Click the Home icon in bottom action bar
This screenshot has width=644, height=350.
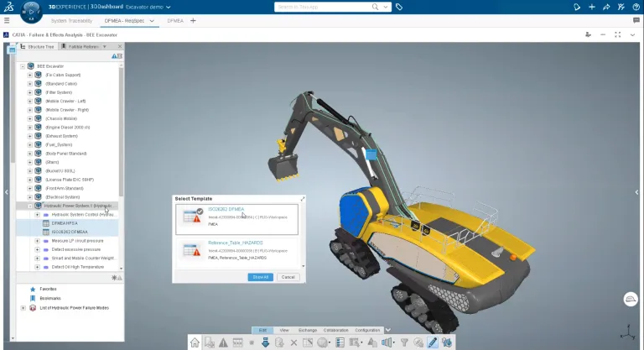pyautogui.click(x=195, y=342)
